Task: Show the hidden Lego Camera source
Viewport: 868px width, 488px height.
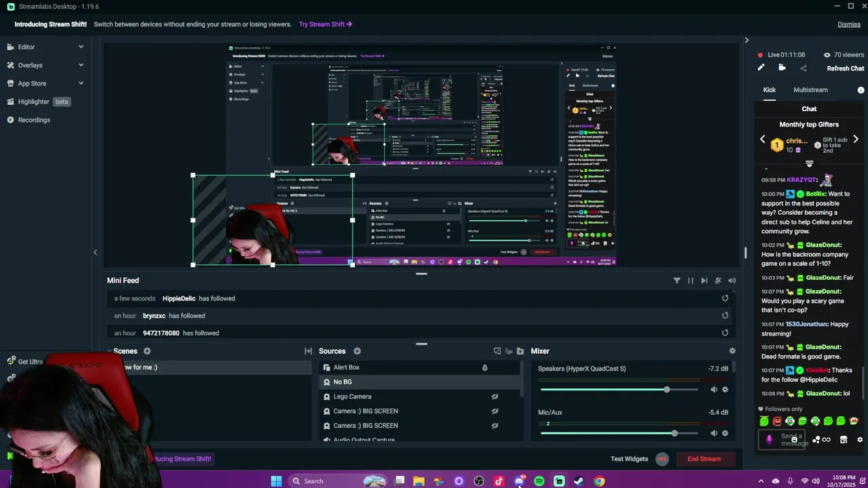Action: [494, 396]
